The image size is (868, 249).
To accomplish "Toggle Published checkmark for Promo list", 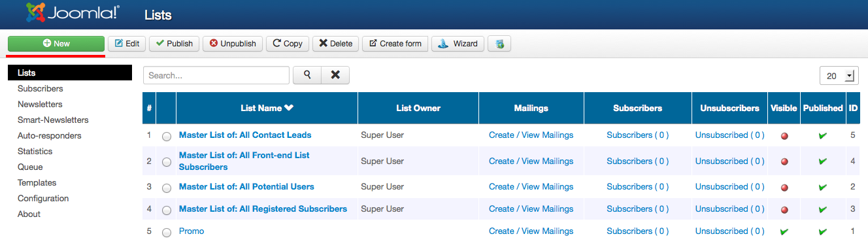I will point(823,231).
